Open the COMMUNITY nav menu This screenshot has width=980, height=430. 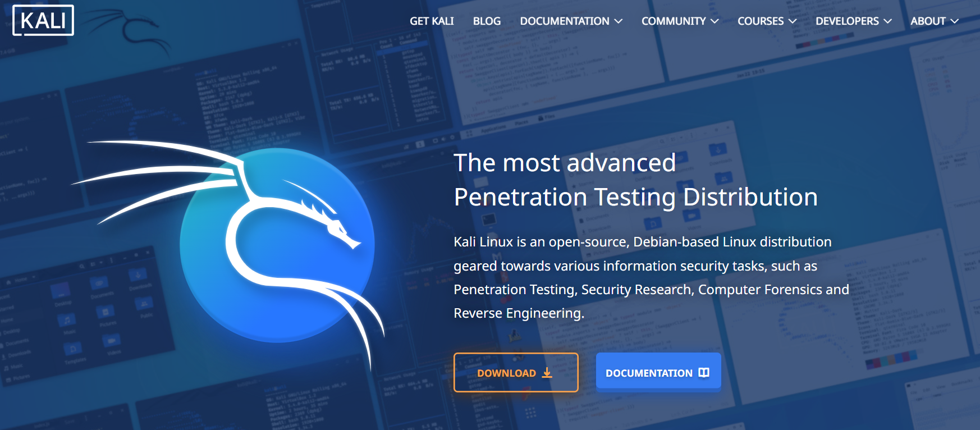(680, 21)
